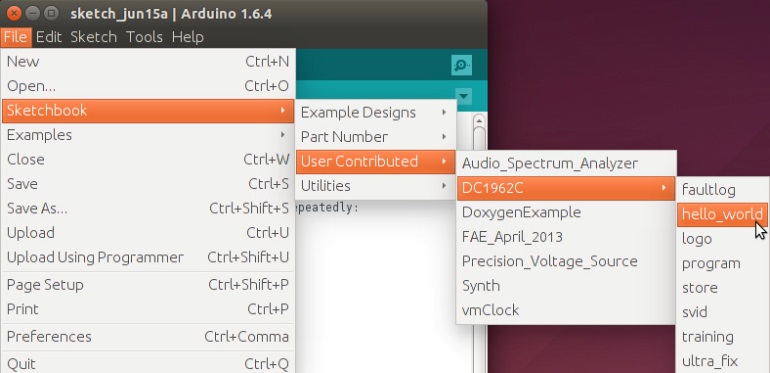The height and width of the screenshot is (373, 770).
Task: Open the Precision_Voltage_Source sketch
Action: pyautogui.click(x=566, y=262)
